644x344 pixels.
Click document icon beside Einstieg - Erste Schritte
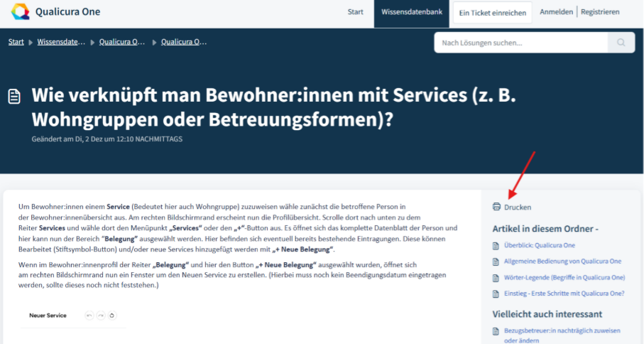click(x=496, y=294)
